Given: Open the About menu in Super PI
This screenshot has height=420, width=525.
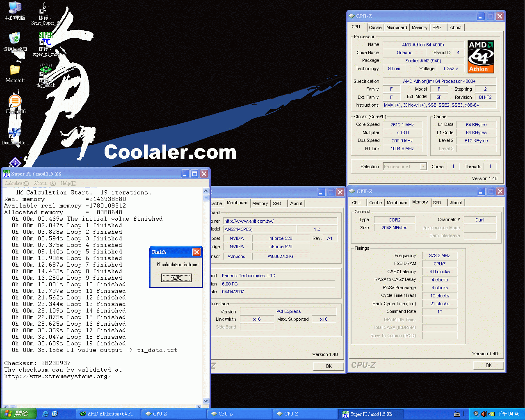Looking at the screenshot, I should click(45, 183).
